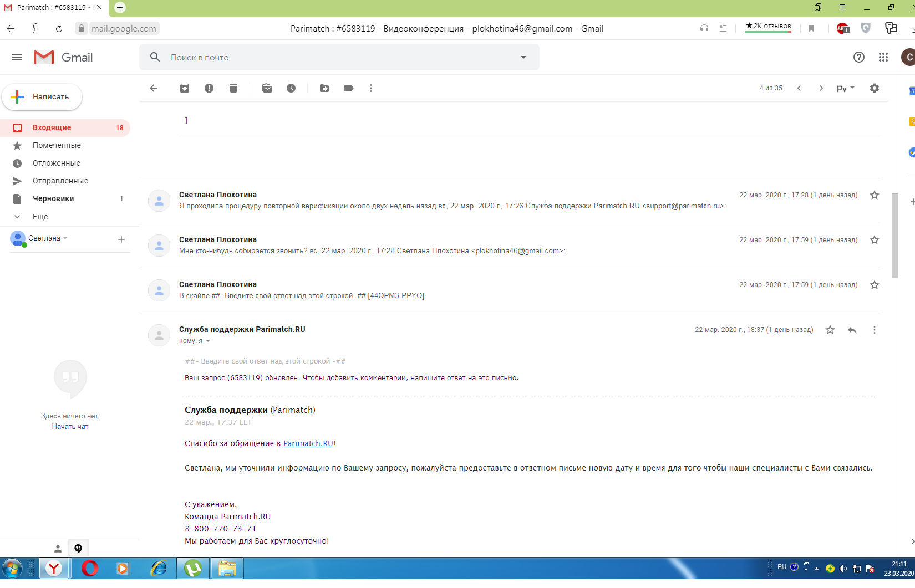
Task: Show recipient details next to 'кому: я'
Action: (208, 341)
